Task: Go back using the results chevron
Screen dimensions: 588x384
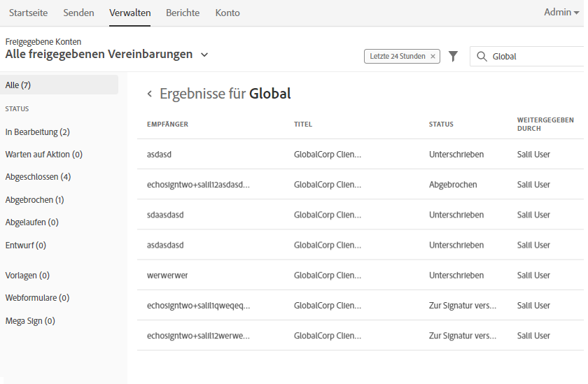Action: [149, 94]
